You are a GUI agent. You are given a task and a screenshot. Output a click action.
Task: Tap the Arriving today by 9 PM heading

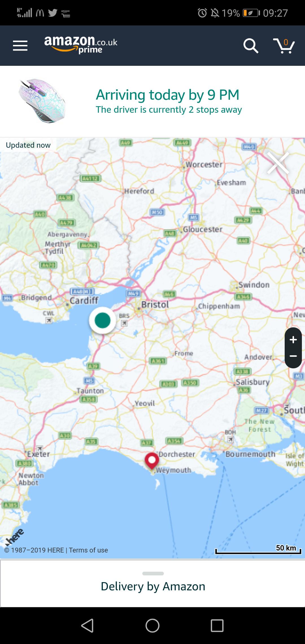click(167, 95)
